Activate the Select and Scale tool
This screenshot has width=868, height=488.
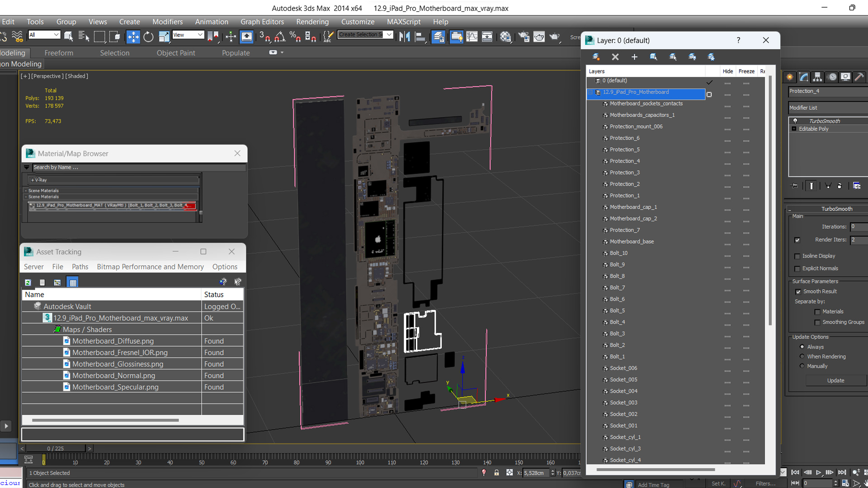164,37
